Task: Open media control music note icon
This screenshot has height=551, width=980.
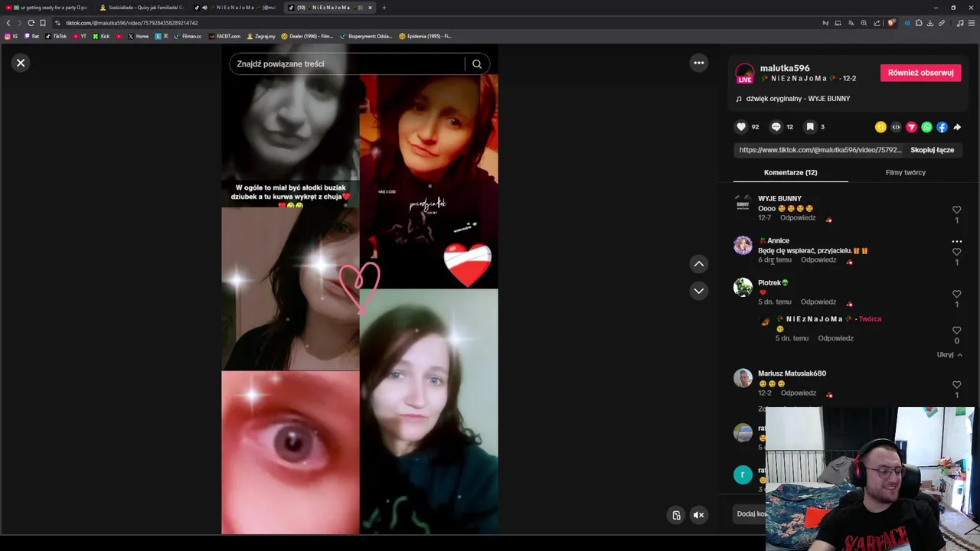Action: (x=960, y=23)
